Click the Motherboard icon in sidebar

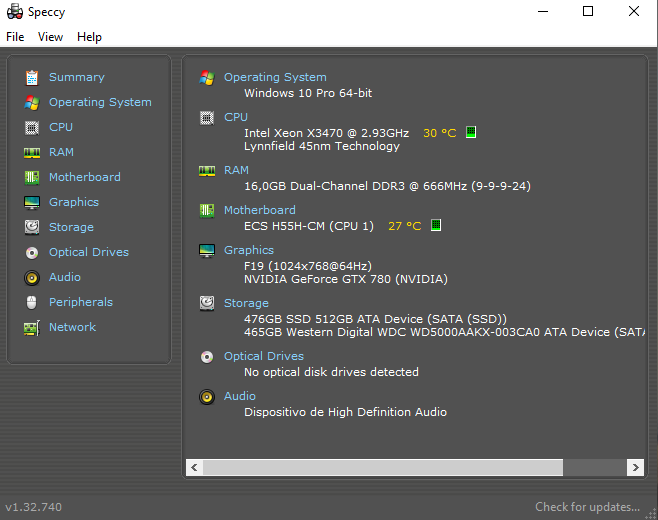32,178
